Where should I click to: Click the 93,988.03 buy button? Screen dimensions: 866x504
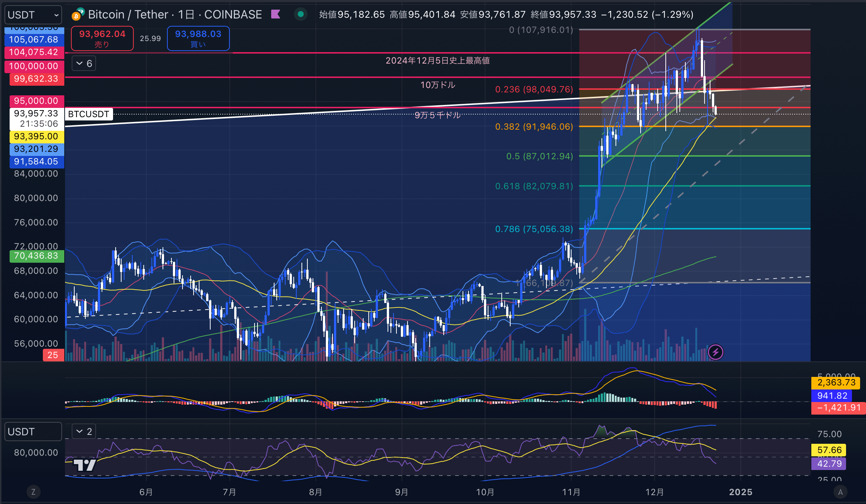pos(198,38)
